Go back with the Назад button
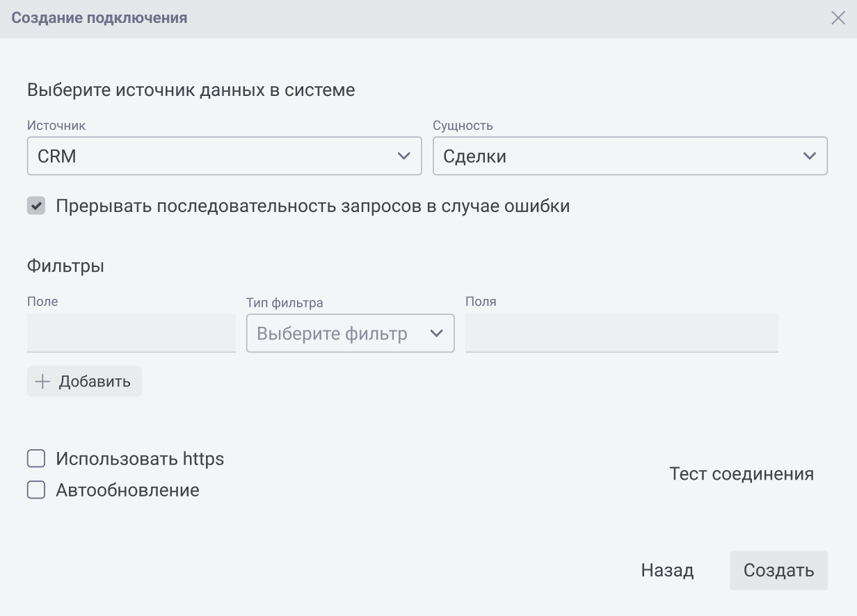857x616 pixels. [668, 571]
